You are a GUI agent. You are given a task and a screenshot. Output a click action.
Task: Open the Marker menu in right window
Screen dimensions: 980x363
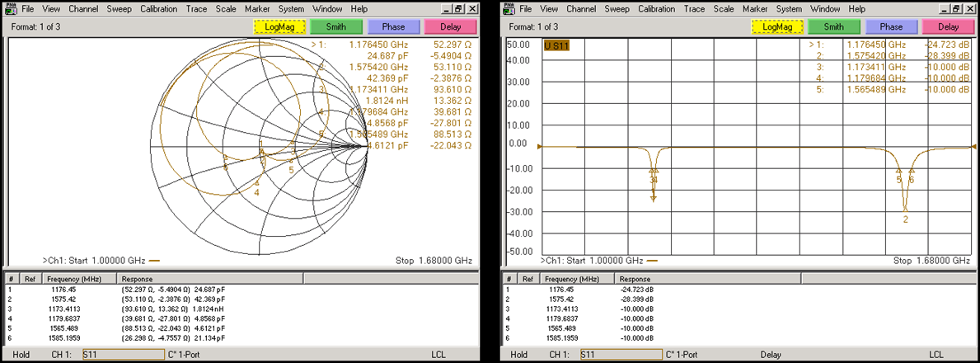coord(756,9)
